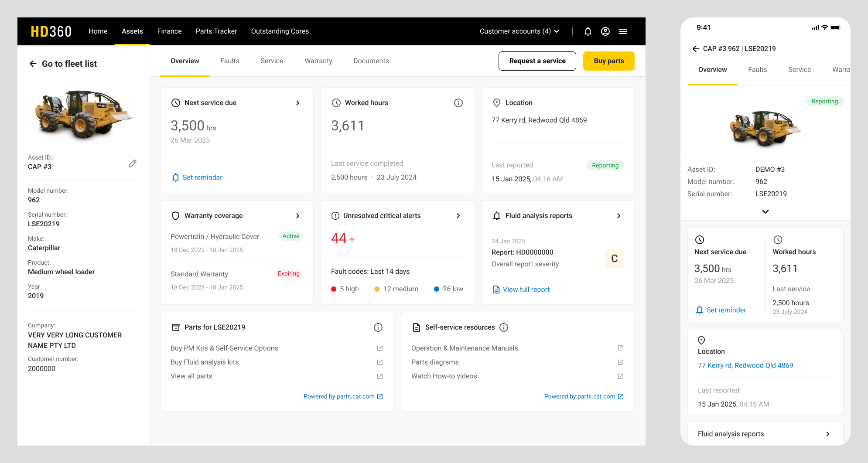This screenshot has width=868, height=463.
Task: Open external link for Watch How-to videos
Action: click(621, 376)
